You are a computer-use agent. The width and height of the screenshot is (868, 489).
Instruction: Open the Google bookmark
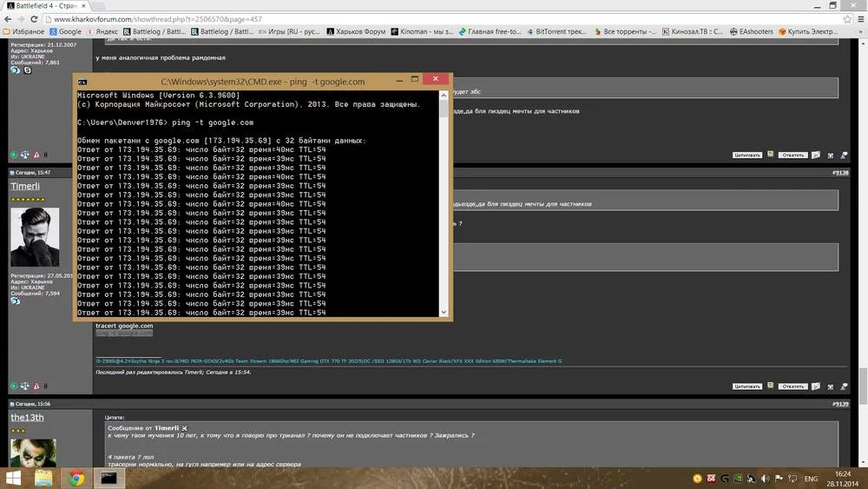click(65, 31)
